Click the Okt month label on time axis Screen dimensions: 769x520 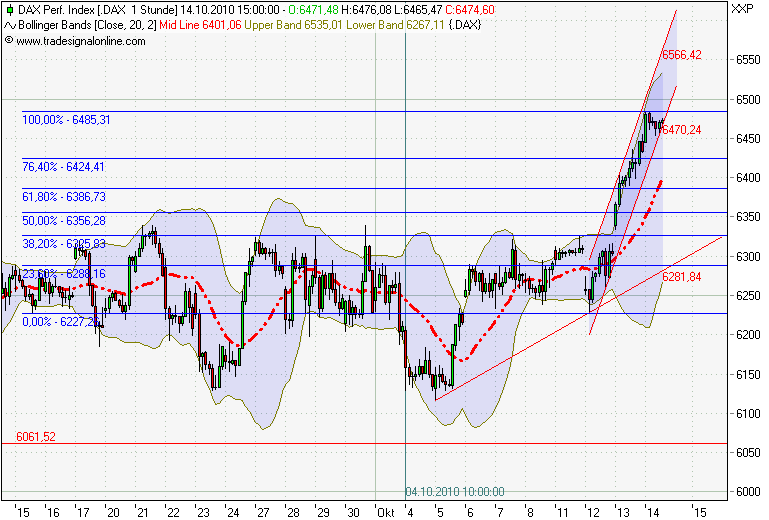[x=385, y=513]
